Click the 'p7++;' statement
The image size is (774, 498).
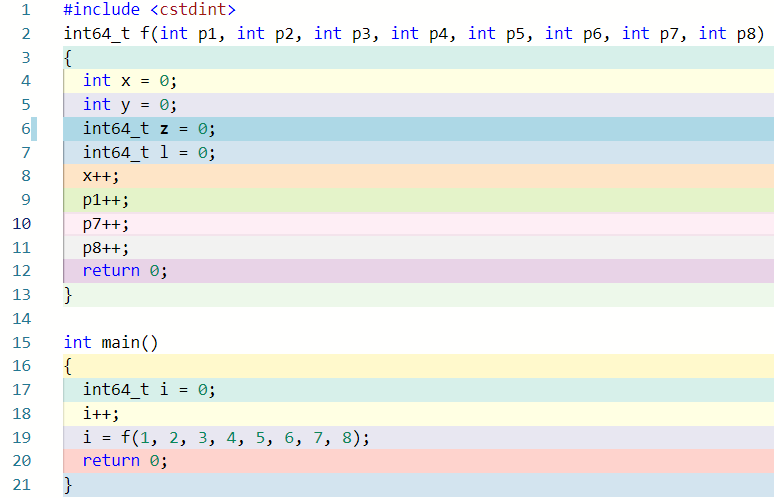[x=106, y=224]
